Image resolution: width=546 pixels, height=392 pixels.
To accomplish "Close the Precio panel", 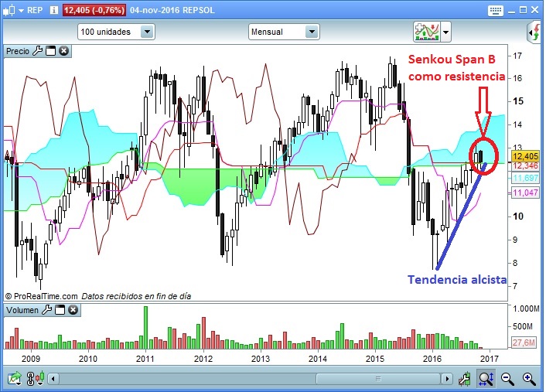I will [x=63, y=51].
